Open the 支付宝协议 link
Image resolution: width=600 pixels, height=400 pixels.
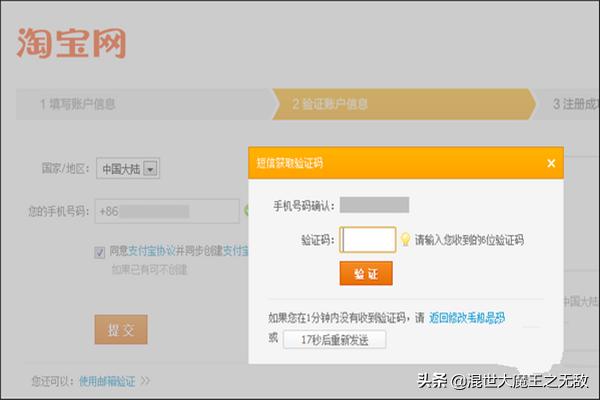click(151, 251)
